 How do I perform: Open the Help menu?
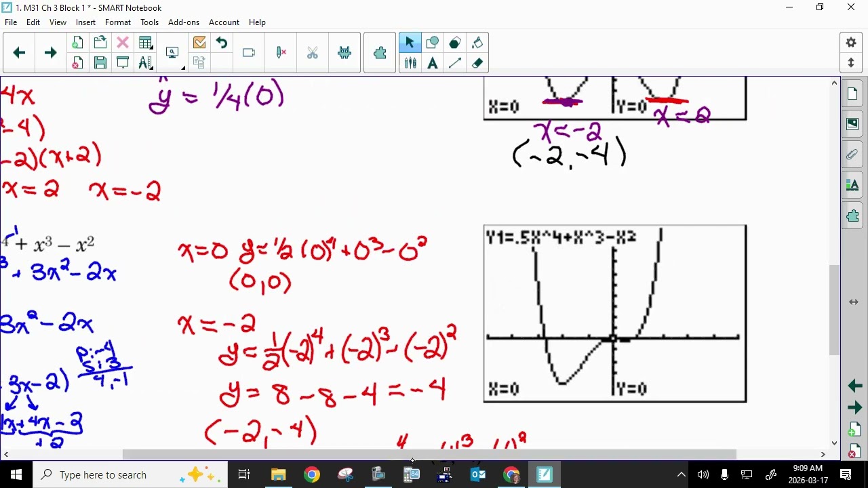tap(257, 22)
